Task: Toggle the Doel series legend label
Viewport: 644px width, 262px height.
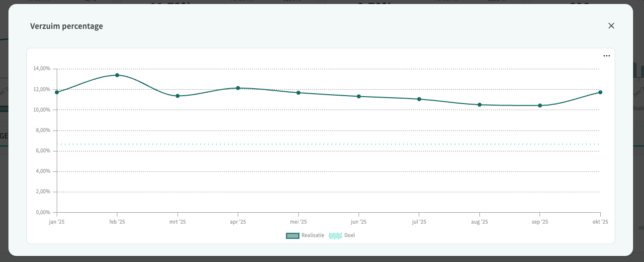Action: 350,235
